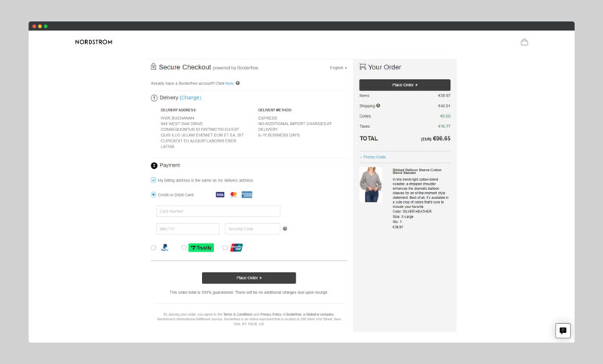Uncheck billing address same as delivery
The height and width of the screenshot is (364, 603).
point(154,180)
